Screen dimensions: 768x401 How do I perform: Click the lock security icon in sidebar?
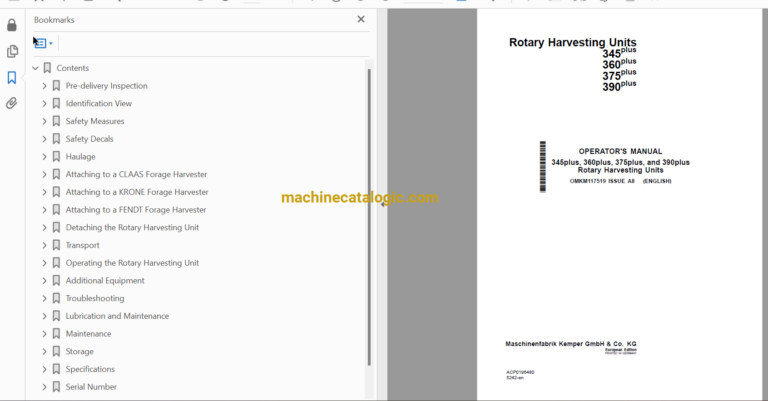coord(12,25)
